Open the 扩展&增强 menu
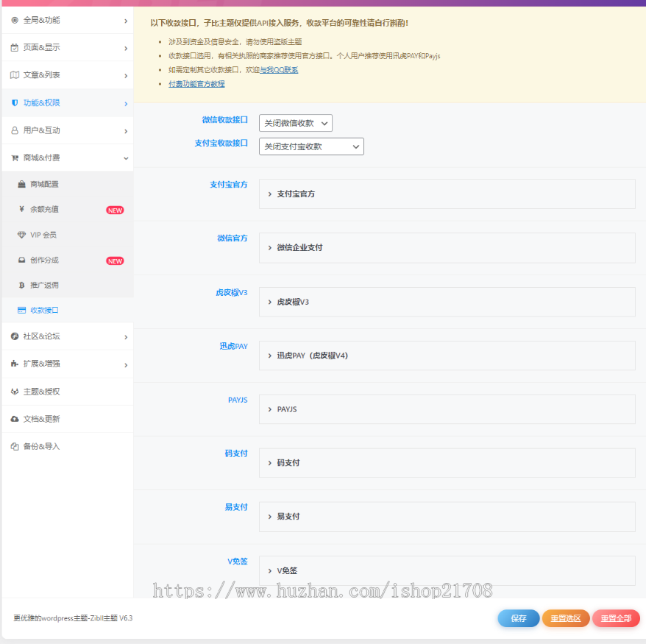The height and width of the screenshot is (644, 646). [68, 364]
